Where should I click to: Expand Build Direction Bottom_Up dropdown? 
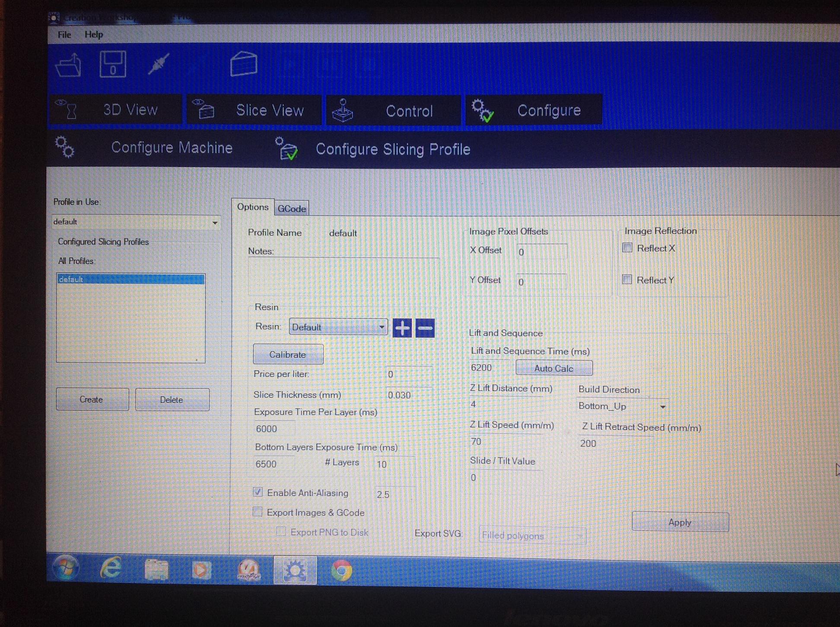coord(662,407)
